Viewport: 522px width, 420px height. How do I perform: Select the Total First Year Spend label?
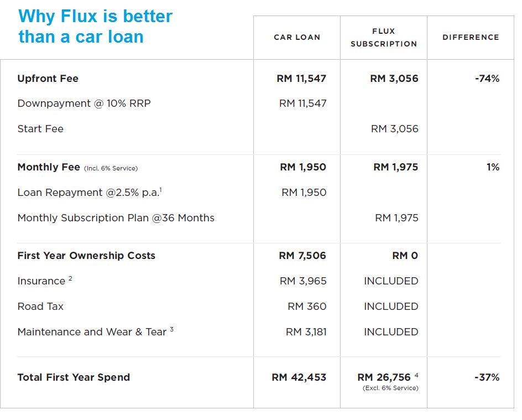point(74,377)
